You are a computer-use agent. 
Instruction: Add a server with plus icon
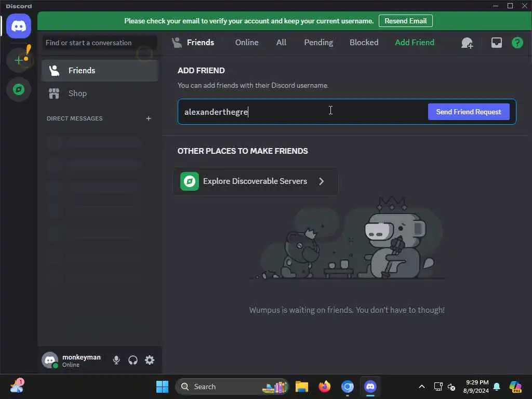click(x=19, y=60)
